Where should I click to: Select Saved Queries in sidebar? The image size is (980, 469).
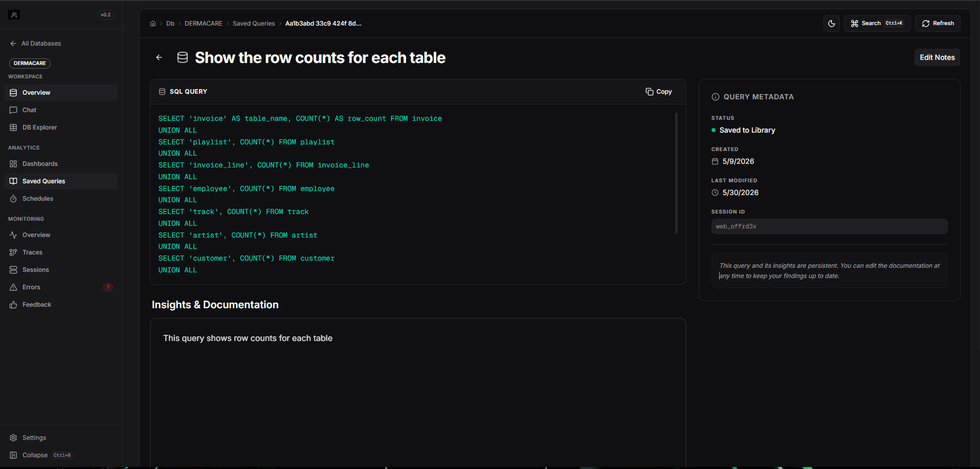coord(61,181)
